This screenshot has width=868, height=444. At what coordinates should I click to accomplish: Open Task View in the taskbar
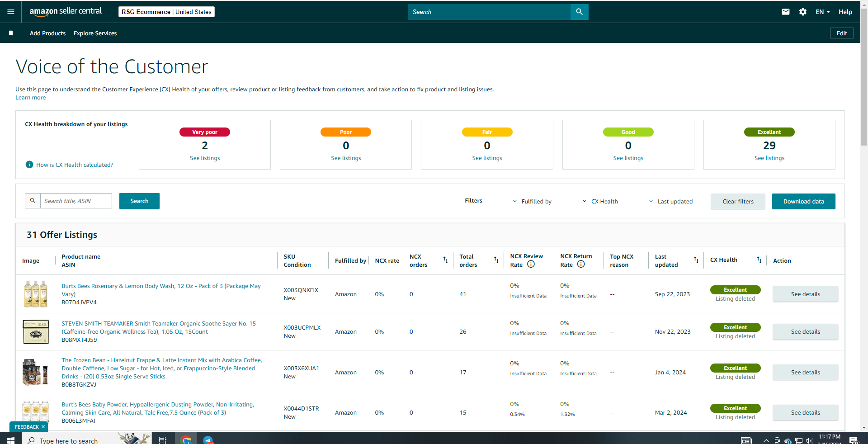[x=163, y=440]
